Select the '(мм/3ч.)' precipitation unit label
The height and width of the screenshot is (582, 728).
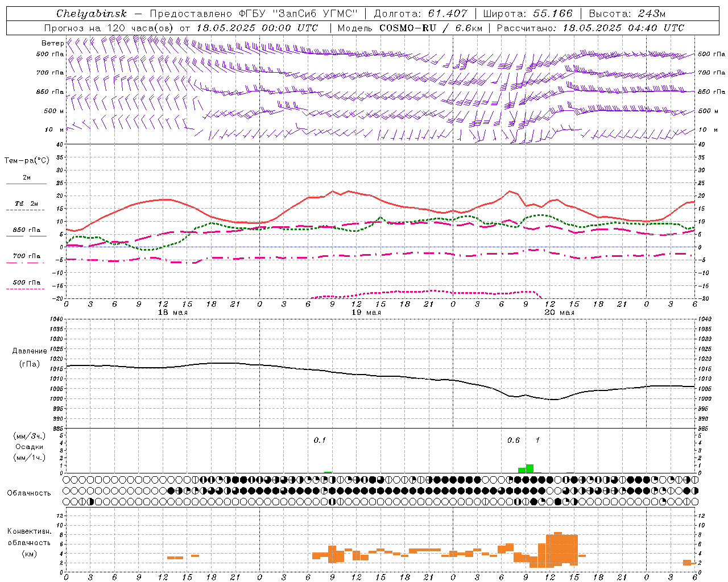29,436
